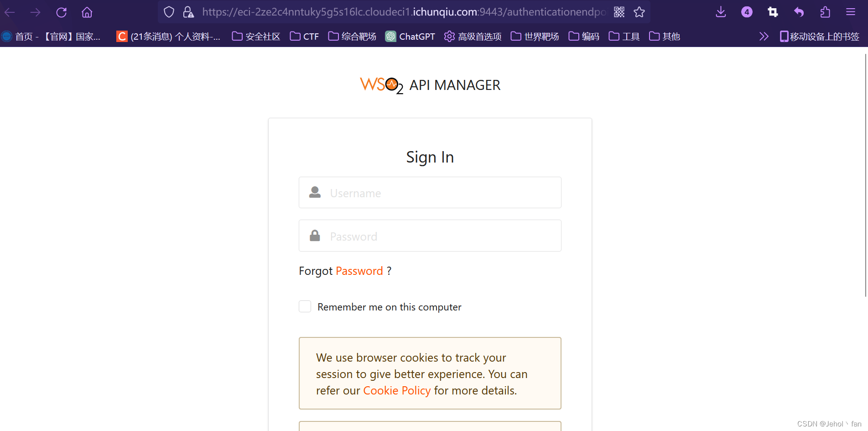
Task: Open the tracking protection shield icon
Action: click(169, 12)
